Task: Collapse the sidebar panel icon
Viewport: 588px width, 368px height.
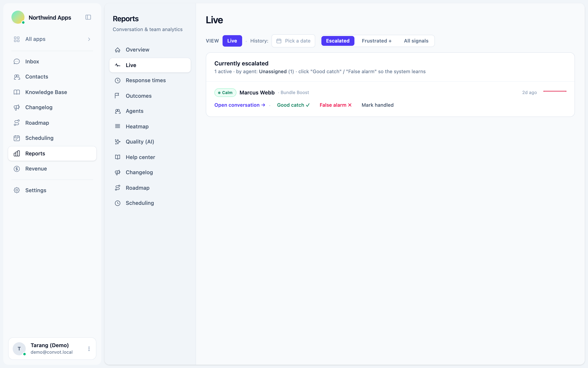Action: tap(88, 17)
